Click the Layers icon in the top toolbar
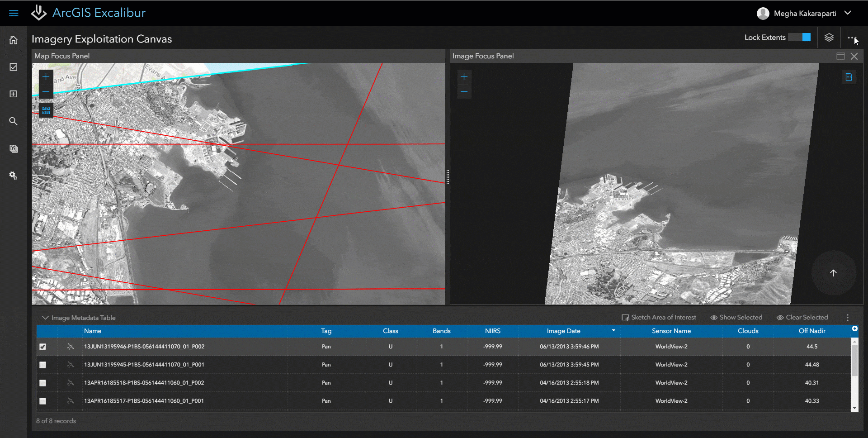 tap(830, 37)
